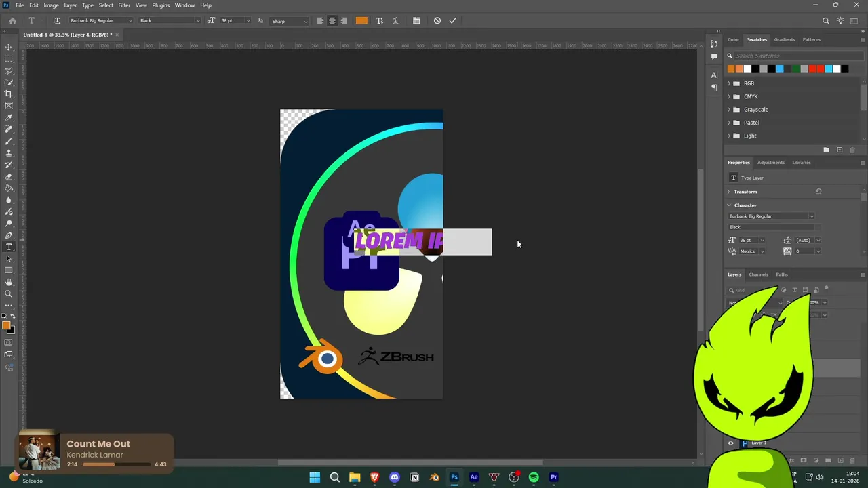The height and width of the screenshot is (488, 868).
Task: Select the Lasso tool
Action: [9, 70]
